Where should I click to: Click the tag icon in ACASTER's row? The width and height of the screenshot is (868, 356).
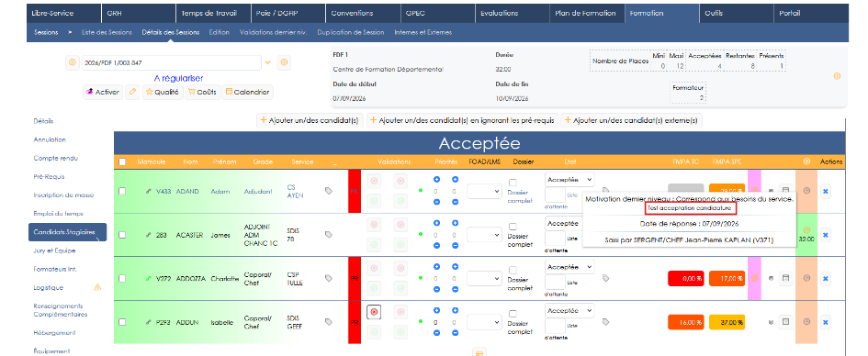[328, 234]
